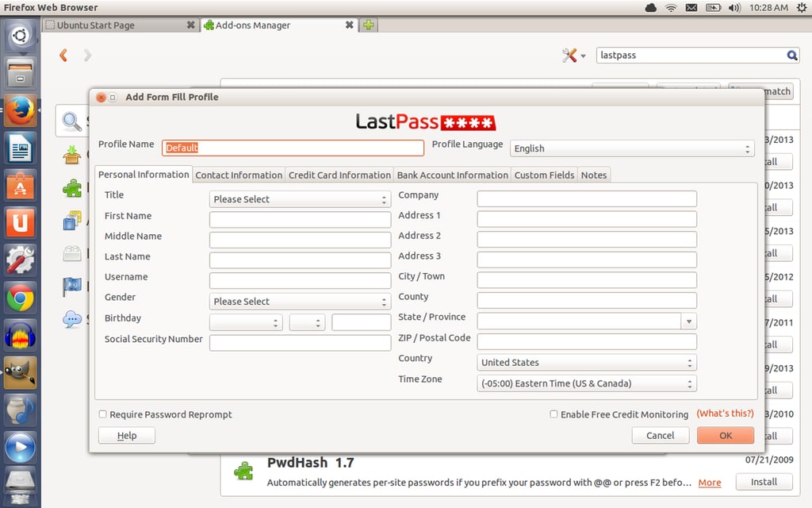This screenshot has height=508, width=812.
Task: Open Files manager in launcher
Action: tap(20, 73)
